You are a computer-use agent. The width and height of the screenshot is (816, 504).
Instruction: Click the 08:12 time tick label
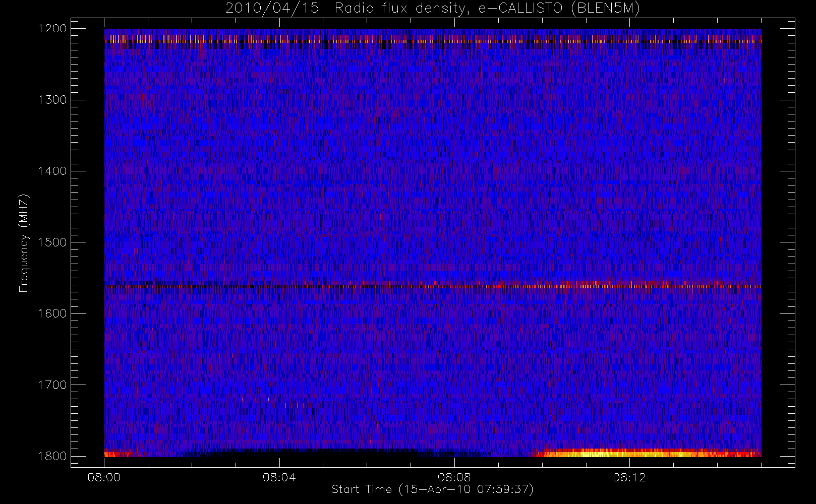[629, 477]
